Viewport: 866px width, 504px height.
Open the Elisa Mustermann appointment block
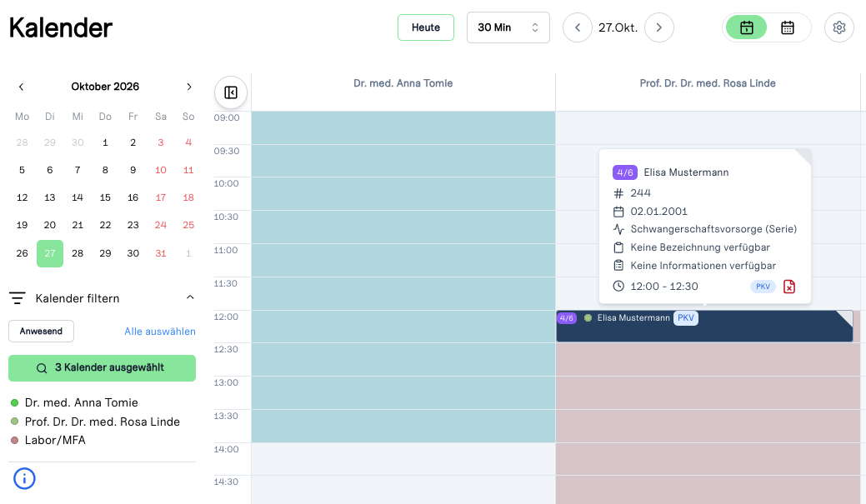(705, 327)
